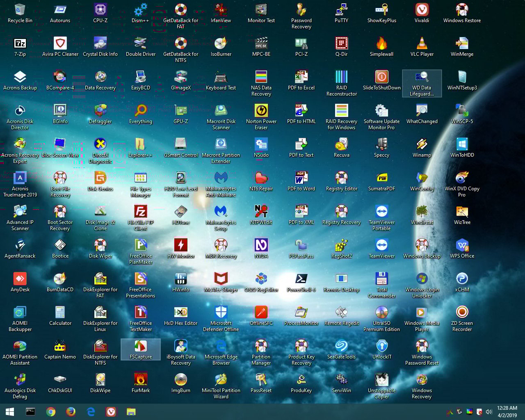525x420 pixels.
Task: Launch Winamp from the desktop
Action: coord(422,147)
